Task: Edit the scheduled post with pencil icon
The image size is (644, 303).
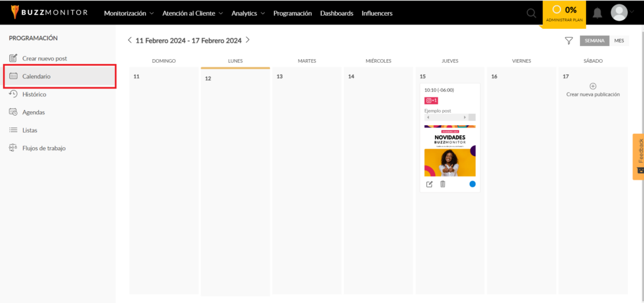Action: coord(429,184)
